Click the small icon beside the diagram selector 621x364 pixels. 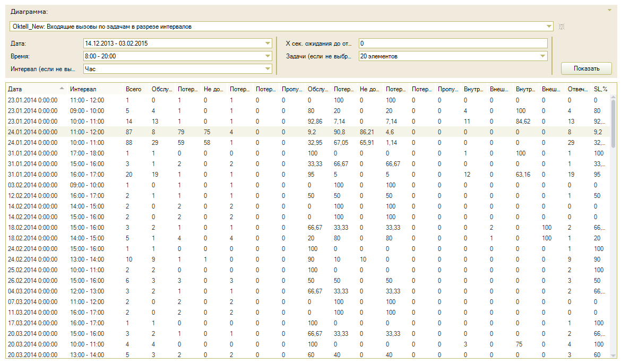click(x=561, y=27)
